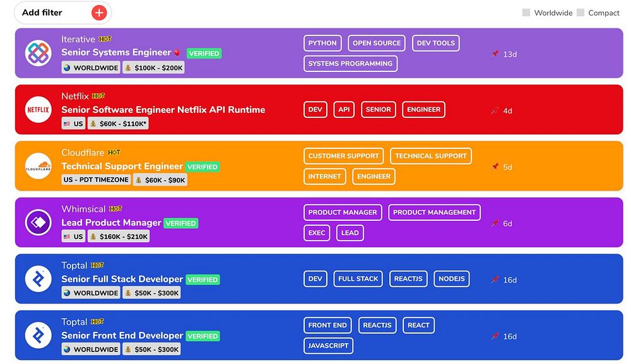Filter by PRODUCT MANAGER tag
The width and height of the screenshot is (631, 364).
[343, 213]
